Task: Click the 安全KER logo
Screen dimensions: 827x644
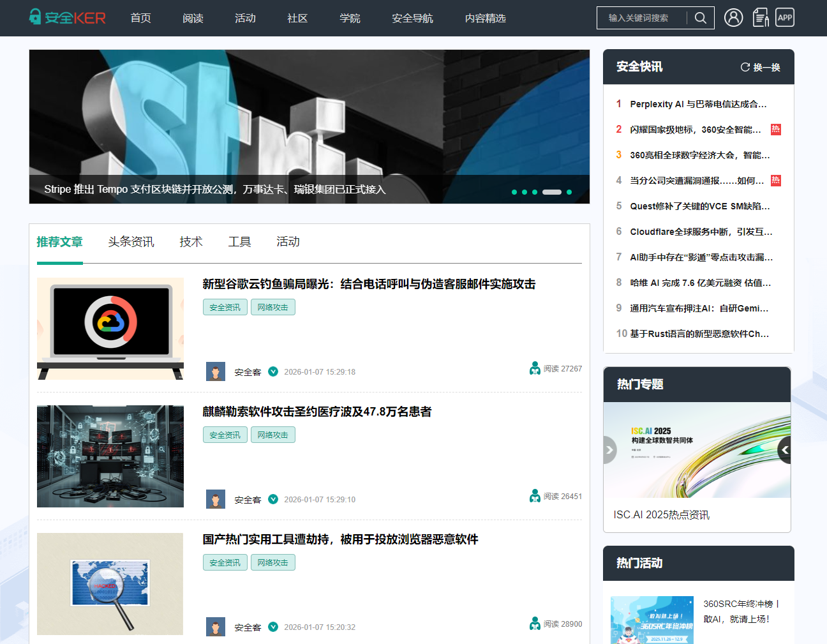Action: (x=68, y=17)
